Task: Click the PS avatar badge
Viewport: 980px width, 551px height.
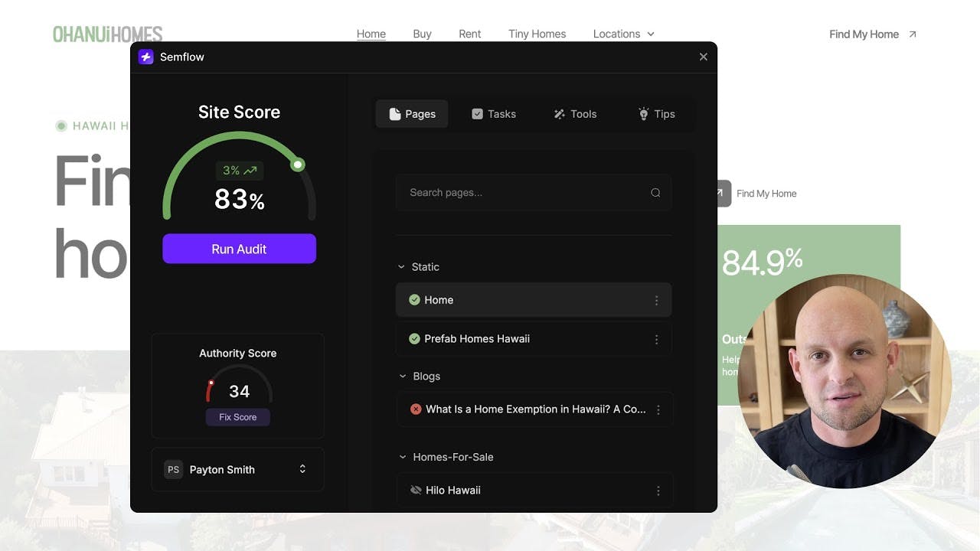Action: (174, 470)
